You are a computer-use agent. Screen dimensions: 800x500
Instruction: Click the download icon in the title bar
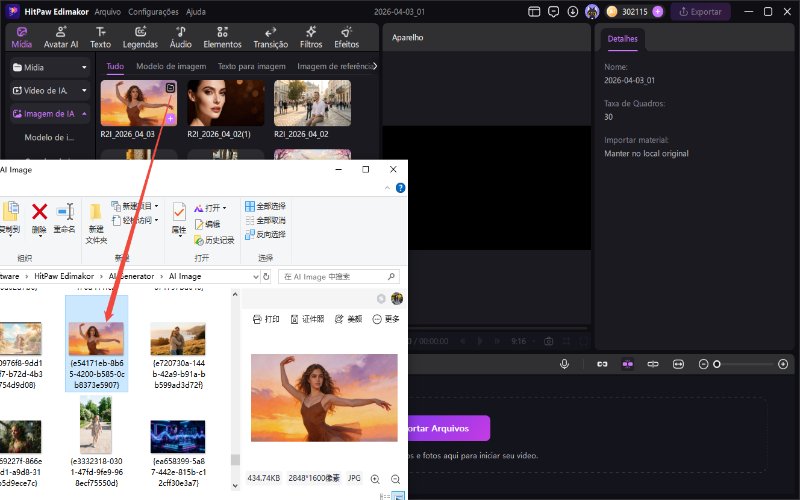[x=573, y=12]
